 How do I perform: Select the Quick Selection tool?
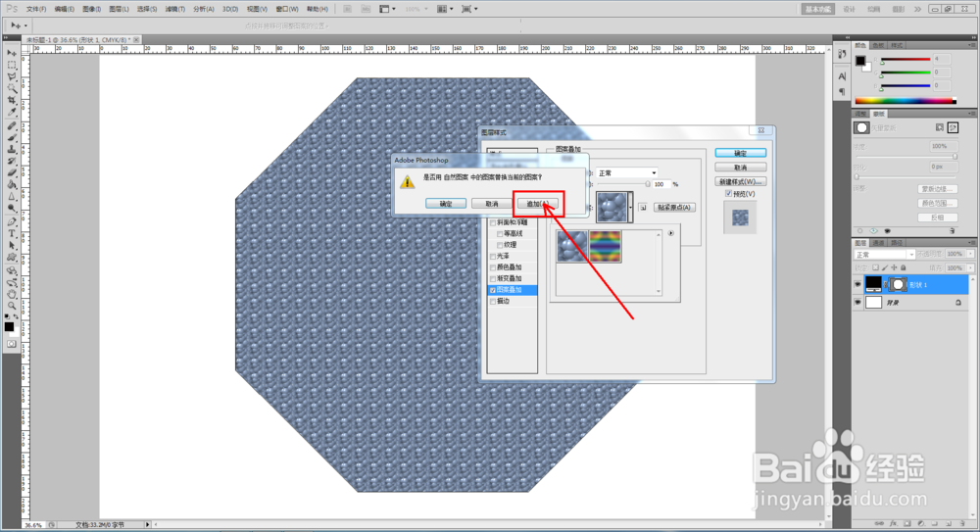click(x=11, y=89)
